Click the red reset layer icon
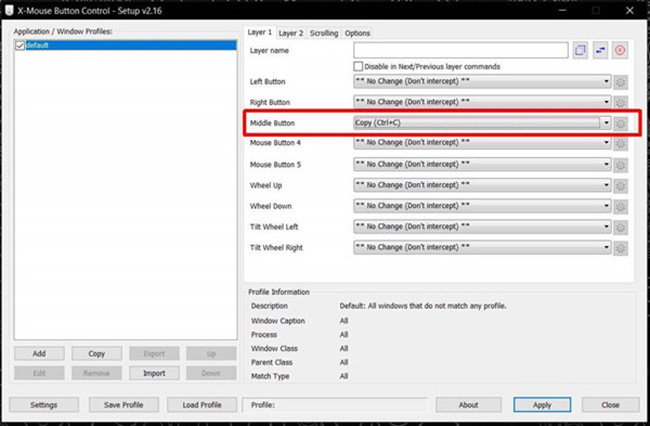Screen dimensions: 650x426 [x=620, y=49]
